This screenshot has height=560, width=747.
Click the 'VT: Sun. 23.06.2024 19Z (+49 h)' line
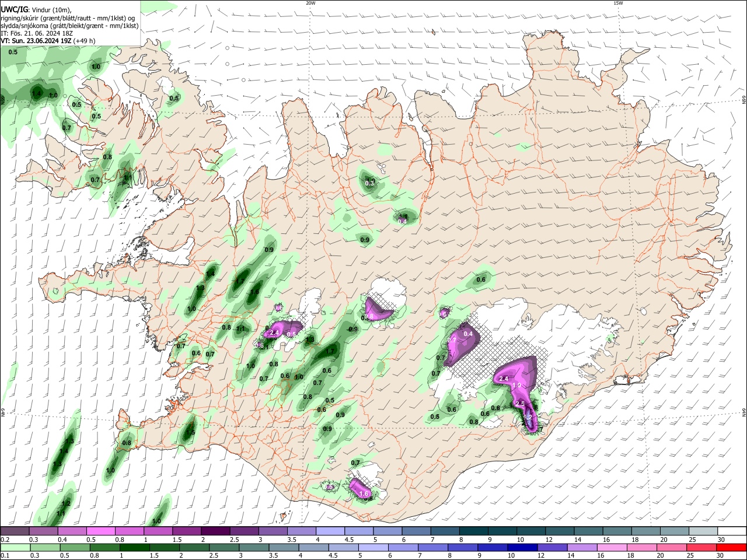pyautogui.click(x=48, y=41)
